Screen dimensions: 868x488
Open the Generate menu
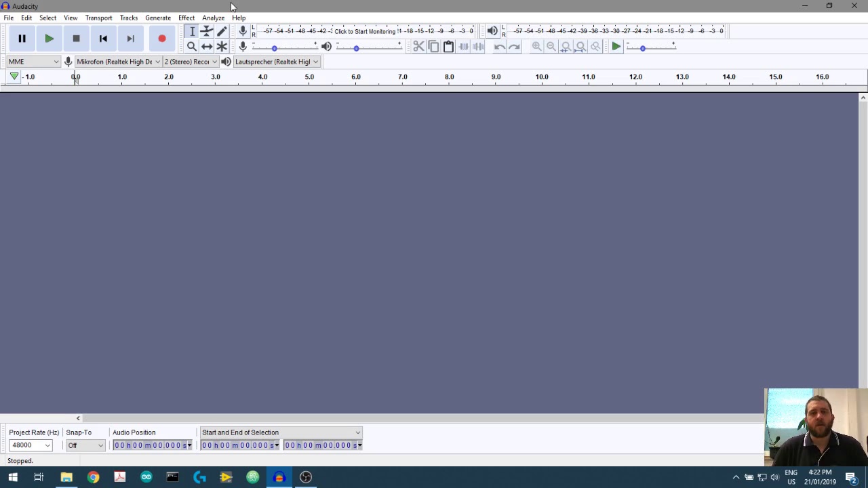tap(158, 18)
